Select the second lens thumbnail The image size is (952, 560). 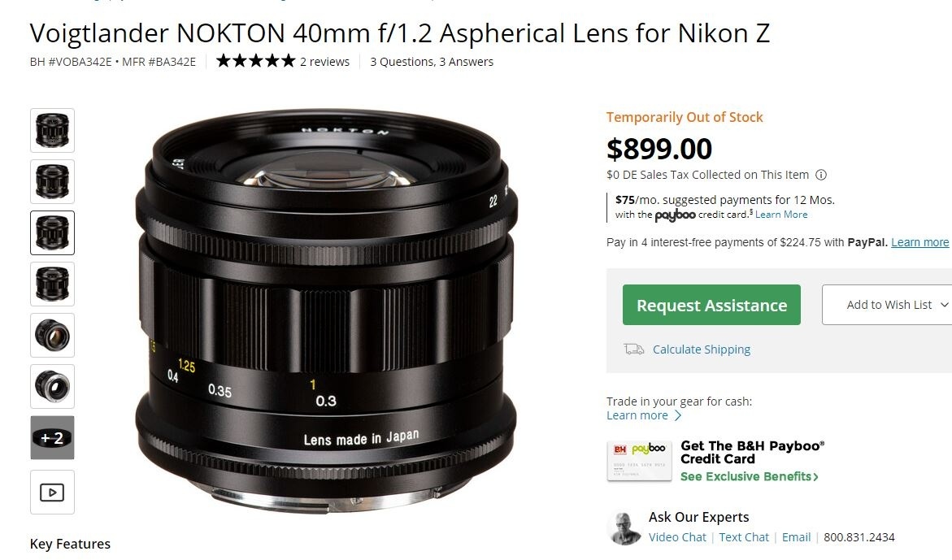tap(52, 181)
